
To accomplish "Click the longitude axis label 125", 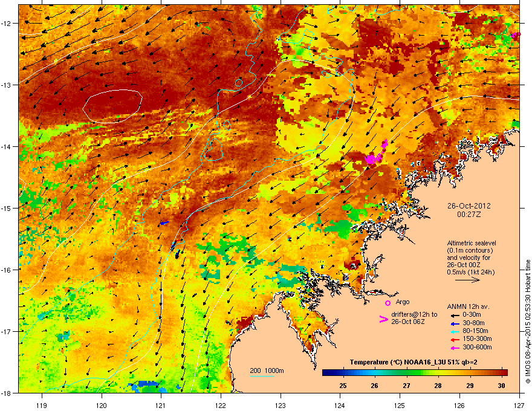I will coord(400,405).
